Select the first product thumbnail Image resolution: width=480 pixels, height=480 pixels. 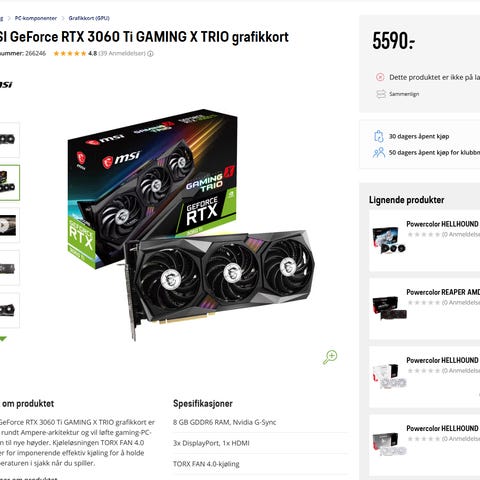pos(9,140)
